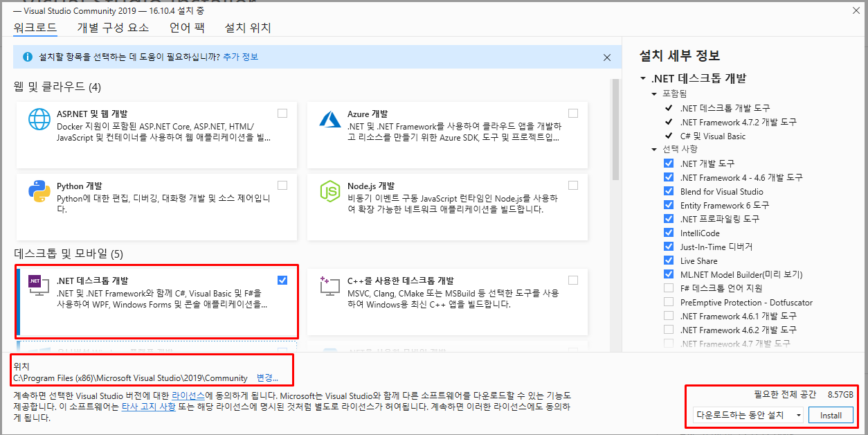
Task: Click the C++ desktop development icon
Action: point(330,285)
